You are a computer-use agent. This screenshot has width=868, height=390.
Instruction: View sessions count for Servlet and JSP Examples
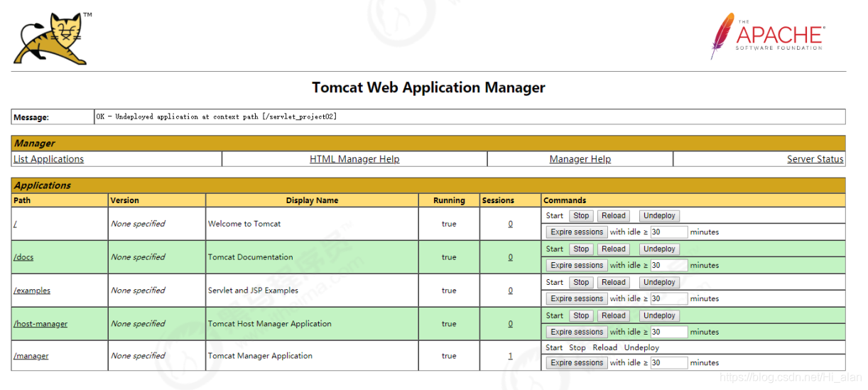tap(510, 291)
